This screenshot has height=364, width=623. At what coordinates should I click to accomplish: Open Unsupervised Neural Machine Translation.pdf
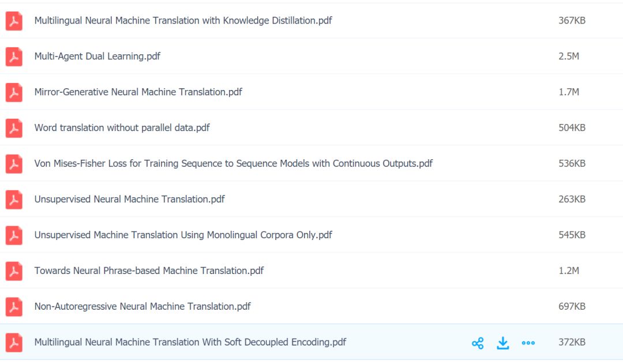(129, 200)
